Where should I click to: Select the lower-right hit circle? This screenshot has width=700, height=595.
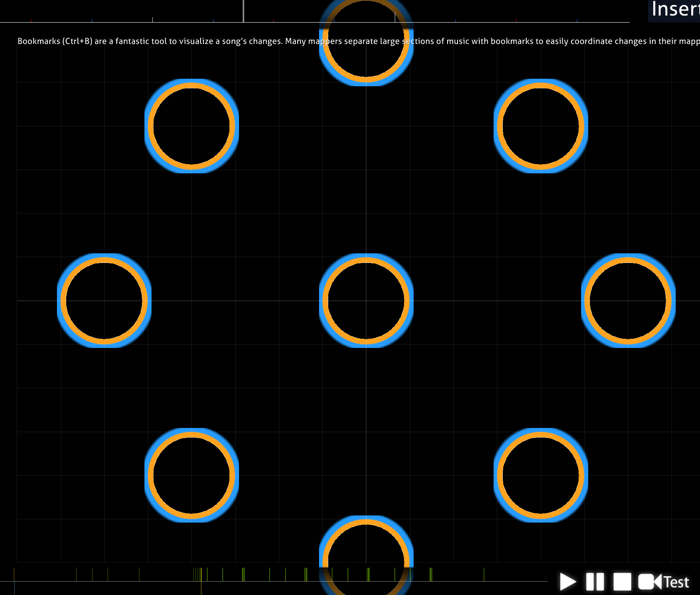coord(541,475)
